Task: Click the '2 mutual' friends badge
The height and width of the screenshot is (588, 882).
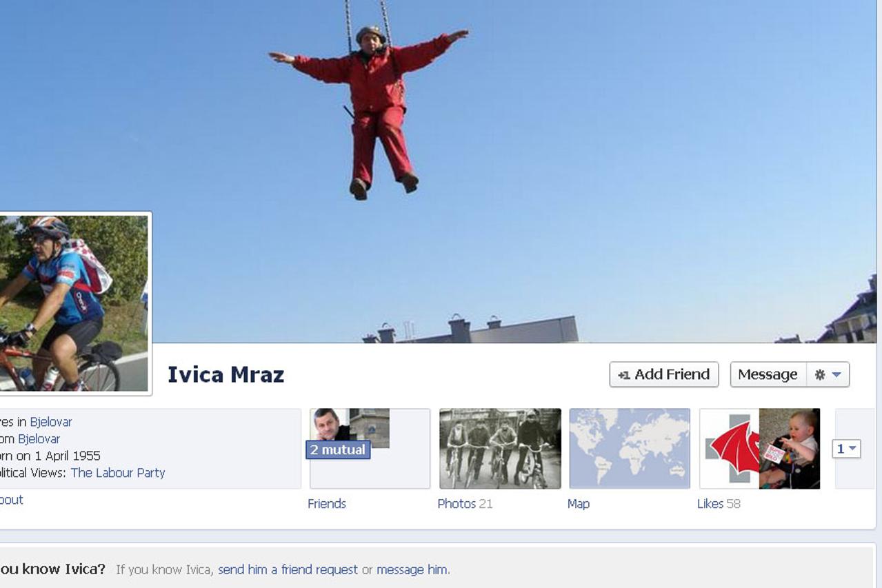Action: 338,450
